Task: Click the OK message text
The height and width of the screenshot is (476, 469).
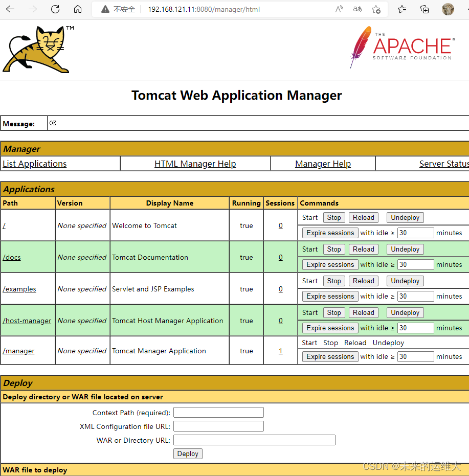Action: [53, 123]
